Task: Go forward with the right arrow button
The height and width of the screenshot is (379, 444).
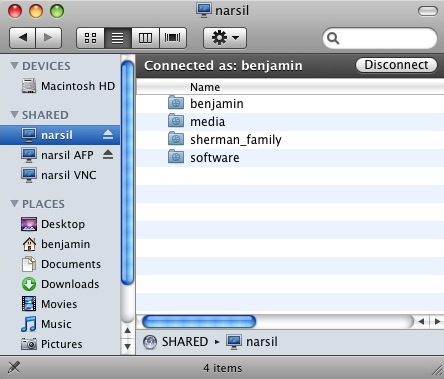Action: click(48, 38)
